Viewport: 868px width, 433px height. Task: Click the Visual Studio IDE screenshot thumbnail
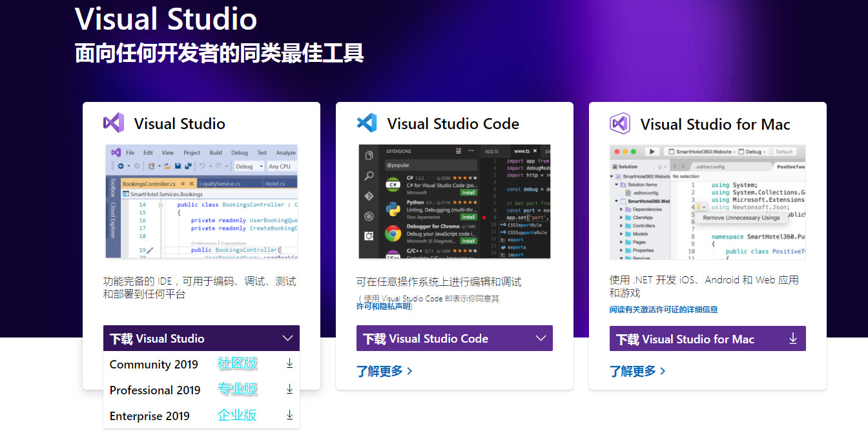pos(201,202)
